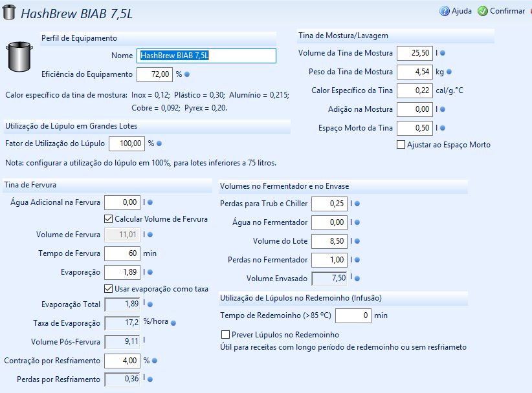Click the "Perfil de Equipamento" heading
This screenshot has height=393, width=532.
79,38
